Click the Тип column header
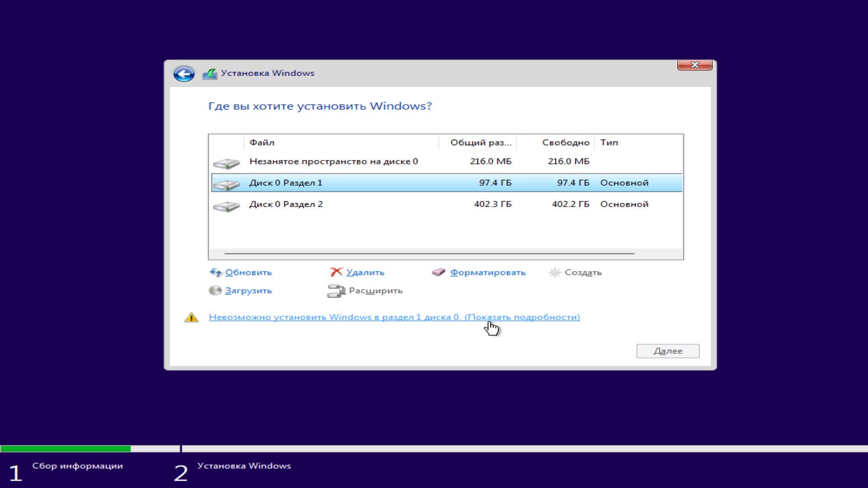The width and height of the screenshot is (868, 488). (x=609, y=142)
